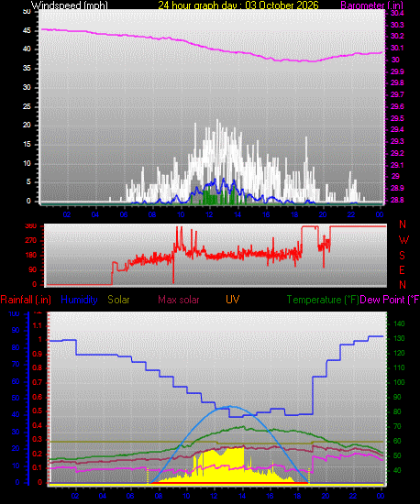Click the S compass direction label
The image size is (420, 504).
402,256
